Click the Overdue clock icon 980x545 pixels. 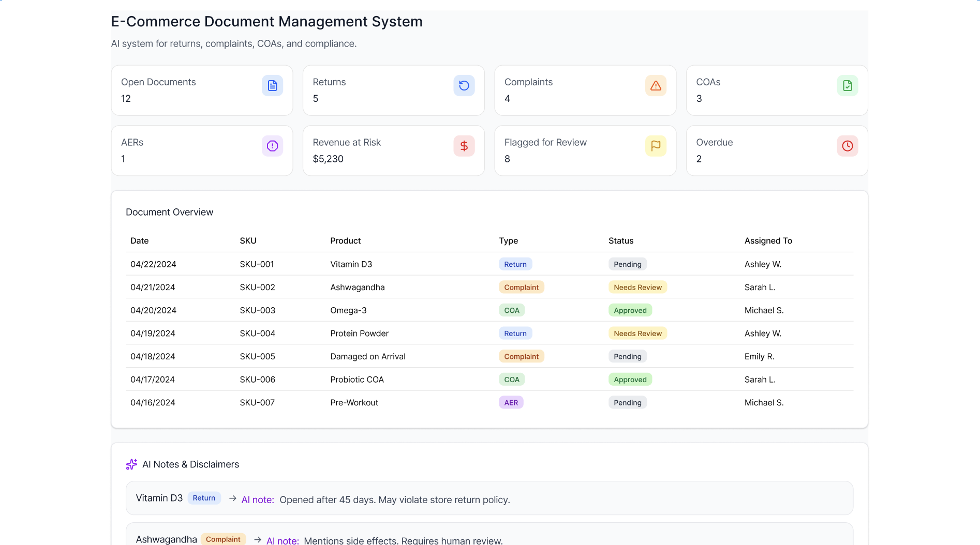tap(847, 146)
